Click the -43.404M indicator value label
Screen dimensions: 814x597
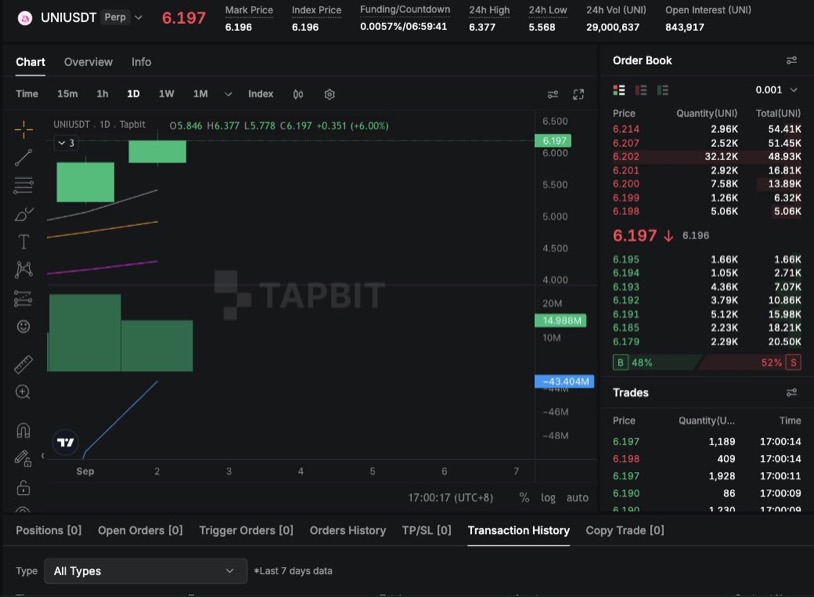coord(564,382)
